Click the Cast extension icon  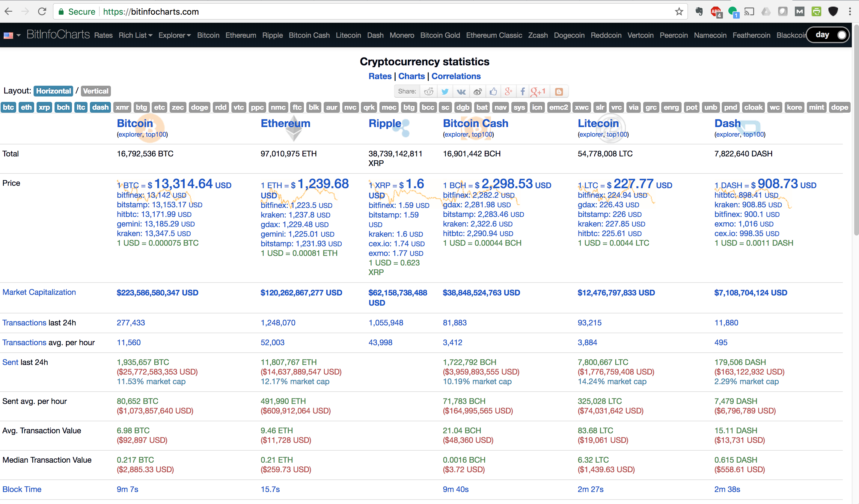pyautogui.click(x=749, y=12)
